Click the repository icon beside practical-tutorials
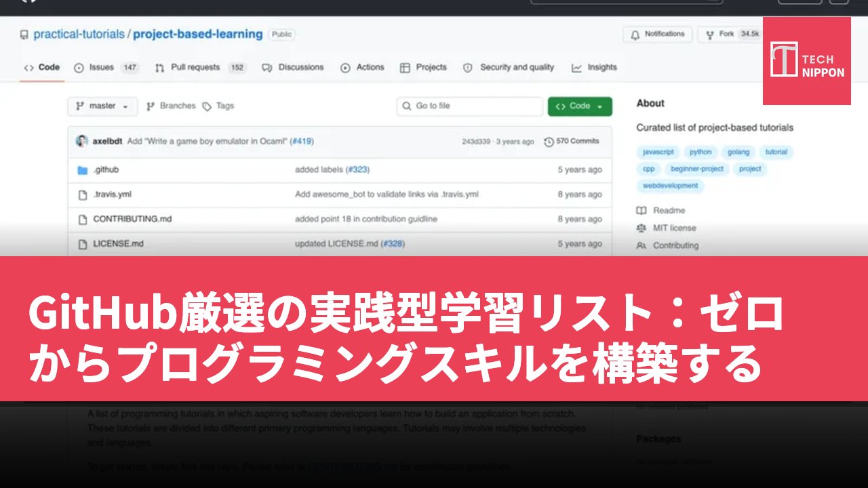The width and height of the screenshot is (868, 488). (24, 35)
